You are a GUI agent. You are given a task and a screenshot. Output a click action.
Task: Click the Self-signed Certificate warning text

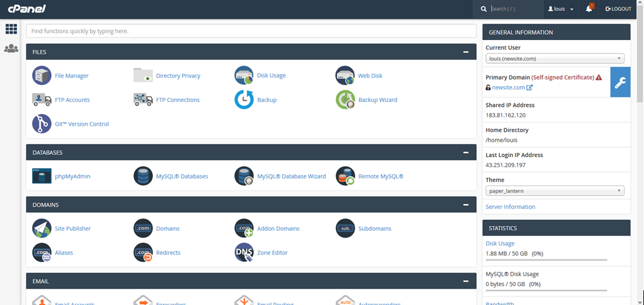pos(563,77)
